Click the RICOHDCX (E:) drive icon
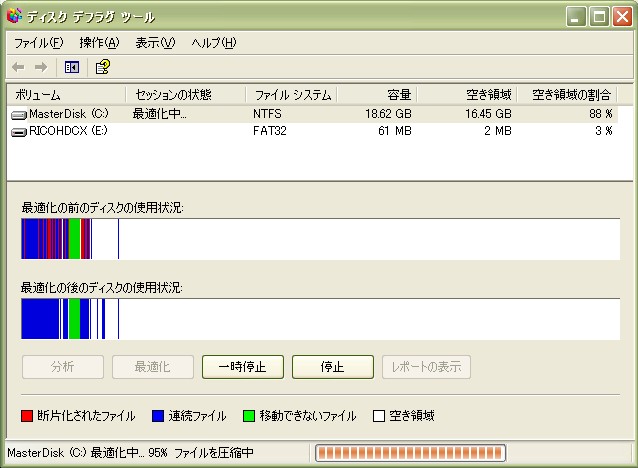638x468 pixels. pyautogui.click(x=19, y=132)
